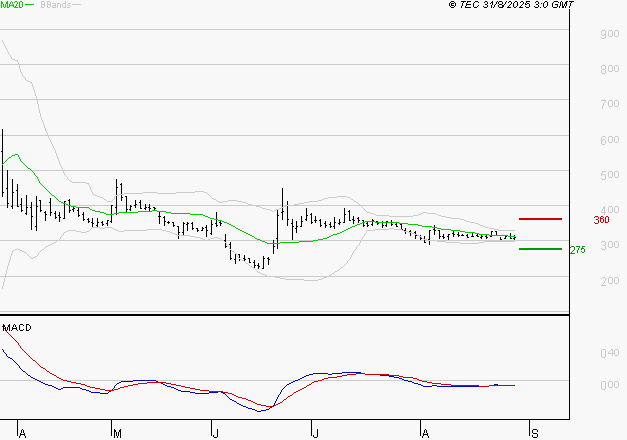Click the 700 price axis label
627x440 pixels.
[x=609, y=104]
